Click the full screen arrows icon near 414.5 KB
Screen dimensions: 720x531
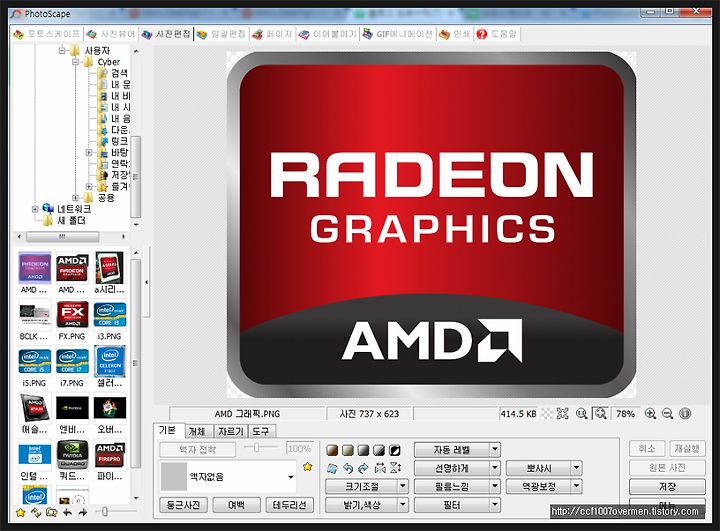562,413
